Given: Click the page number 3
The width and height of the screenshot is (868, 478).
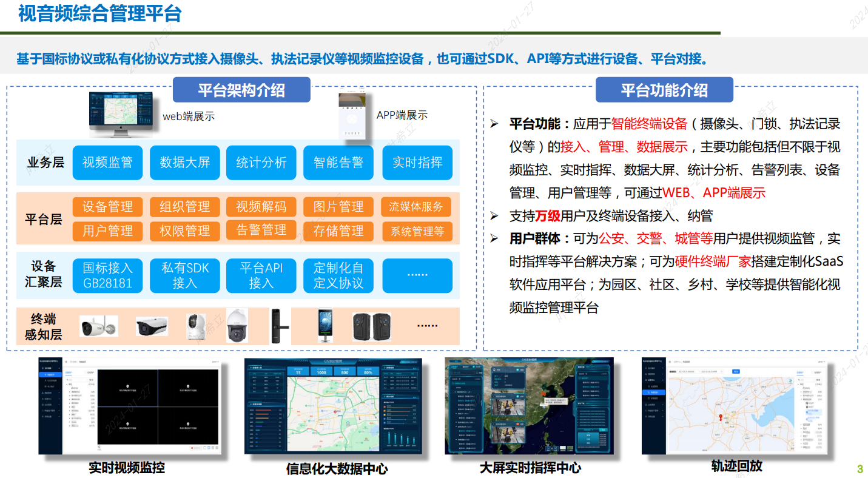Looking at the screenshot, I should (860, 469).
